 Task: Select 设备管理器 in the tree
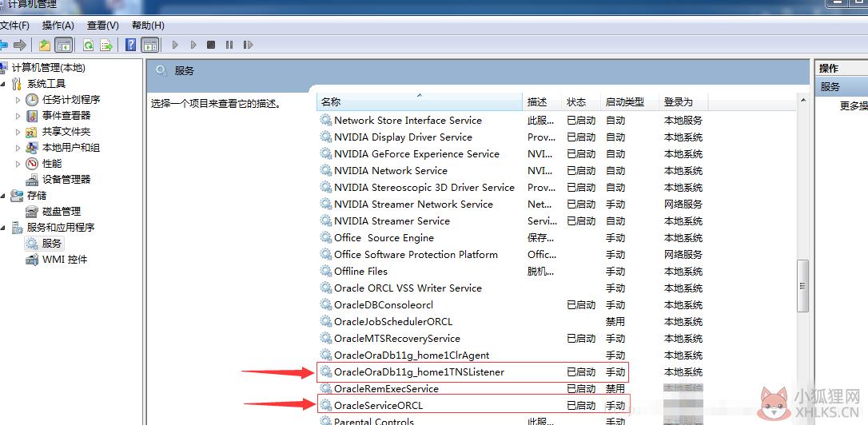66,180
